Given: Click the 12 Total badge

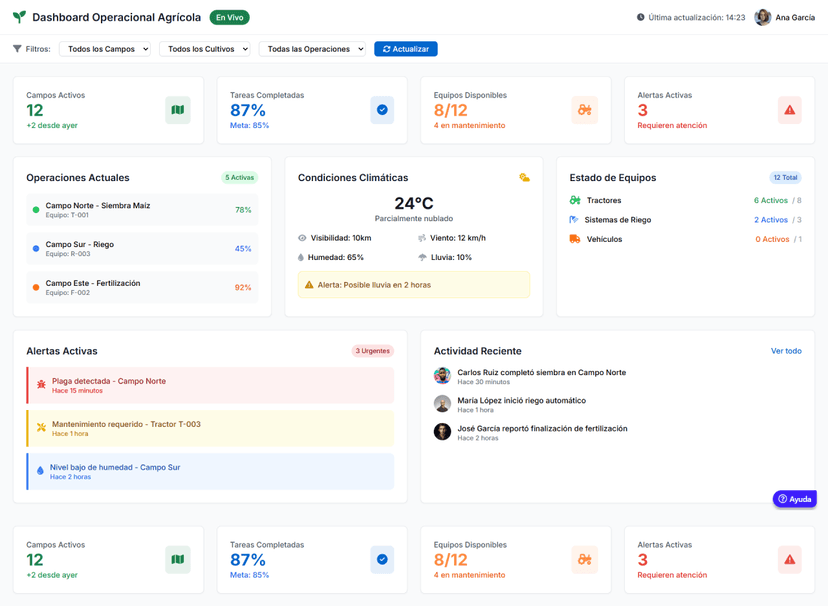Looking at the screenshot, I should pos(785,177).
